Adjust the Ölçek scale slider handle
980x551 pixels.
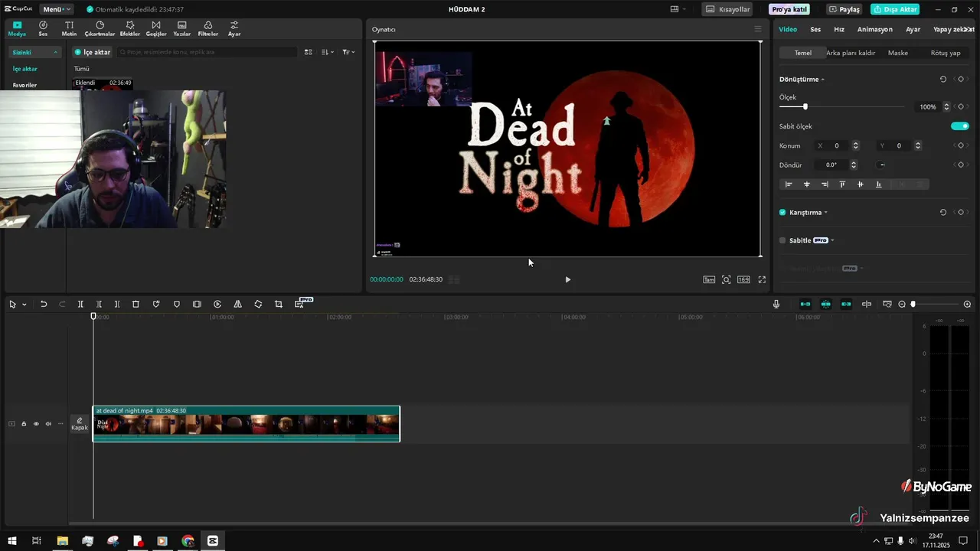pyautogui.click(x=805, y=106)
